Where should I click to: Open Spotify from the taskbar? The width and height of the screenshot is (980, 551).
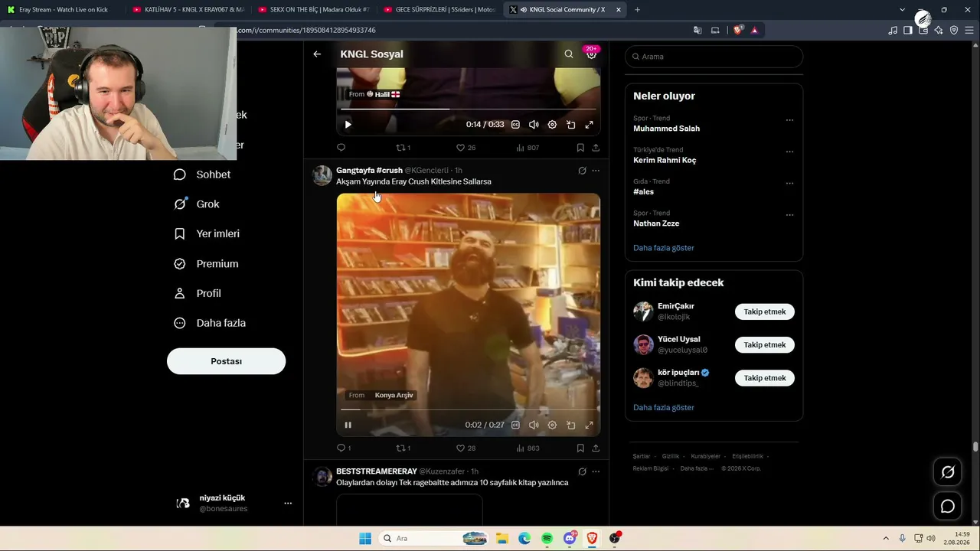pyautogui.click(x=547, y=539)
